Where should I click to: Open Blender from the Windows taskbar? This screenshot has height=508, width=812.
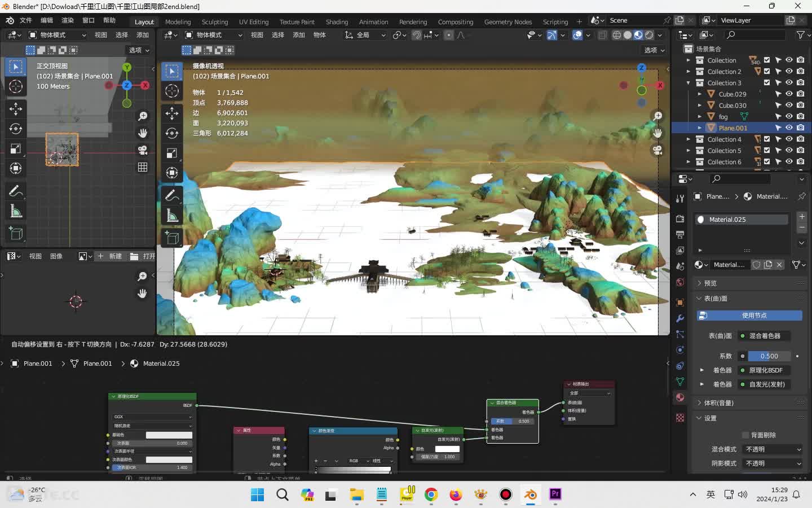[x=531, y=494]
